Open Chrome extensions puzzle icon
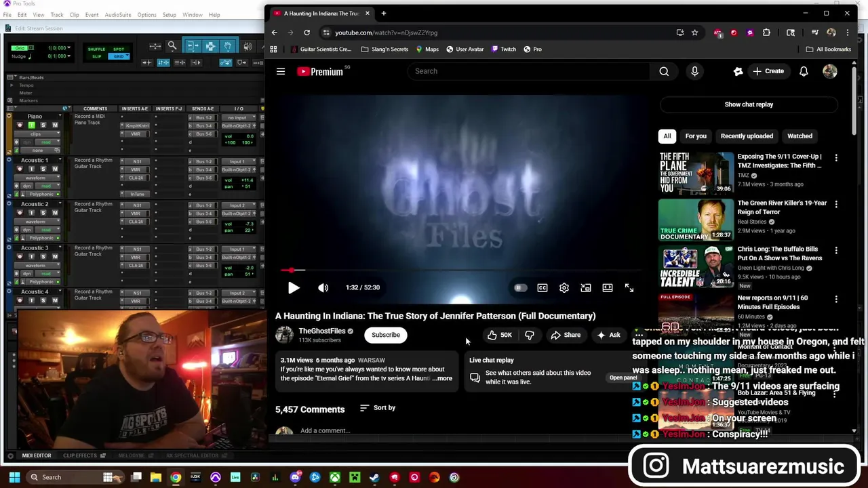 pos(766,33)
